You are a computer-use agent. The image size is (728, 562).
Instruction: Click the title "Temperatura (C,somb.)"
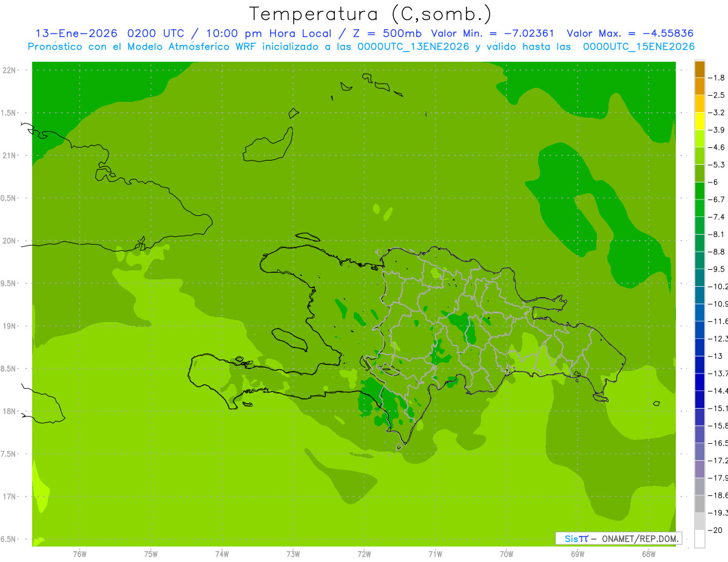click(371, 13)
